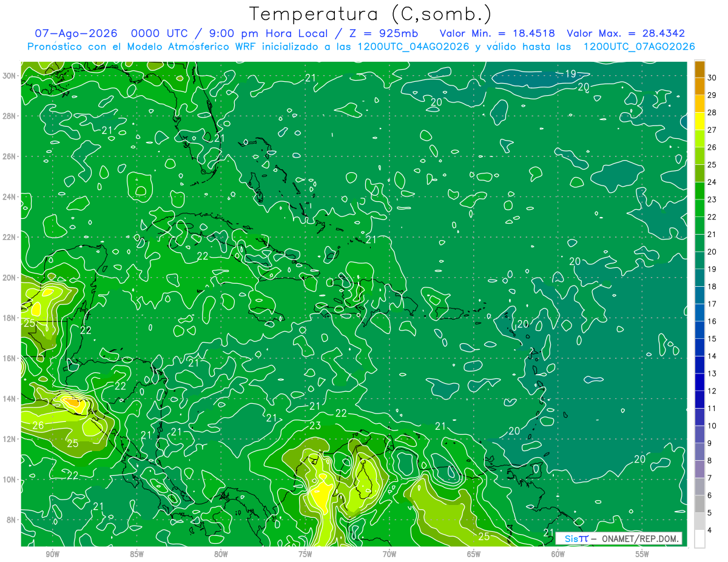Click the brown-orange swatch above legend value 30
The image size is (728, 562).
(699, 69)
